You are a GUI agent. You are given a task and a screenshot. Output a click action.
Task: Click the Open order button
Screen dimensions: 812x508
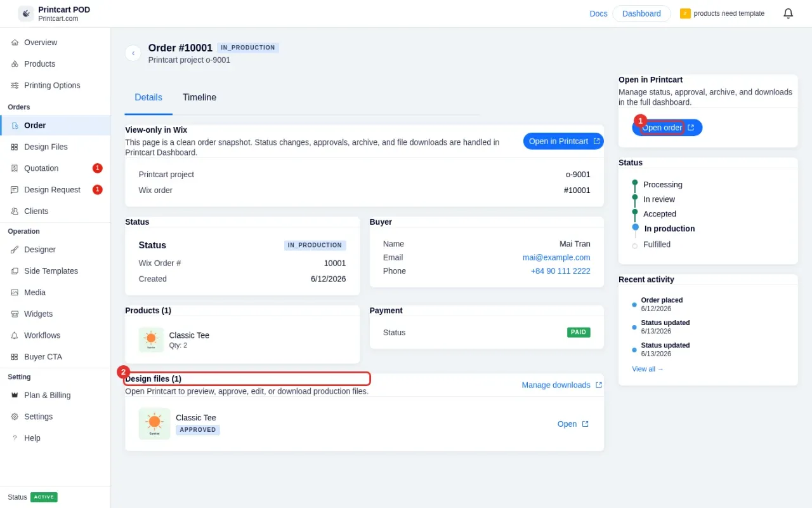pyautogui.click(x=667, y=128)
